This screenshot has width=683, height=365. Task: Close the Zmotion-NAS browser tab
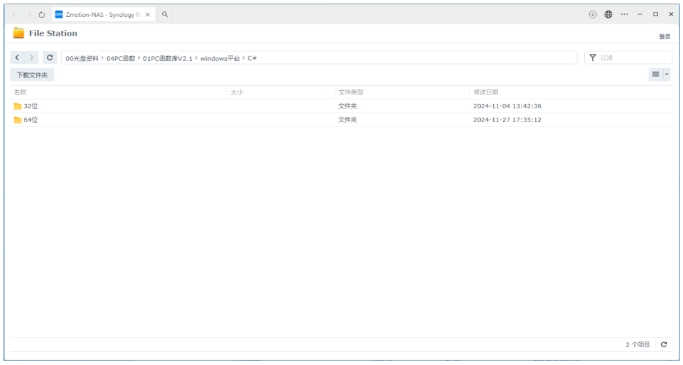148,14
